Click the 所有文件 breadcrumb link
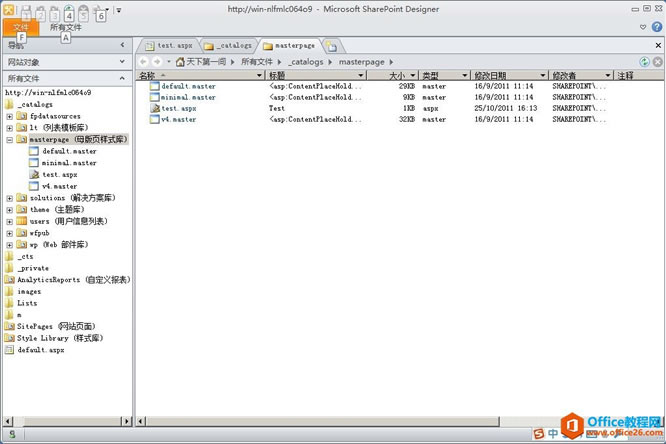The image size is (666, 444). point(257,62)
